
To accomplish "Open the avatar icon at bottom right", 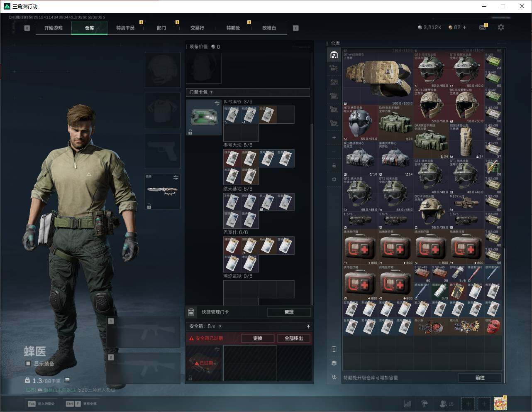I will pyautogui.click(x=500, y=403).
